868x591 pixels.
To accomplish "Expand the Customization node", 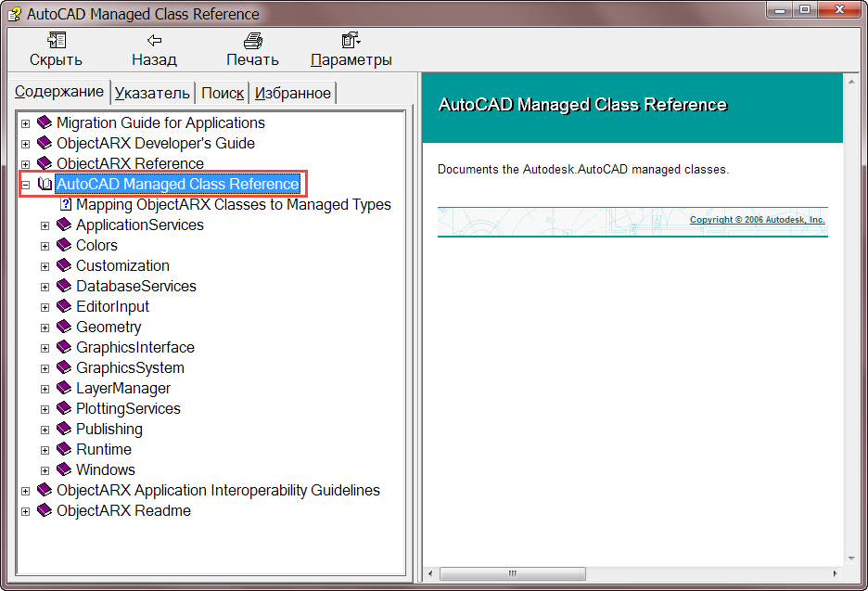I will point(45,266).
